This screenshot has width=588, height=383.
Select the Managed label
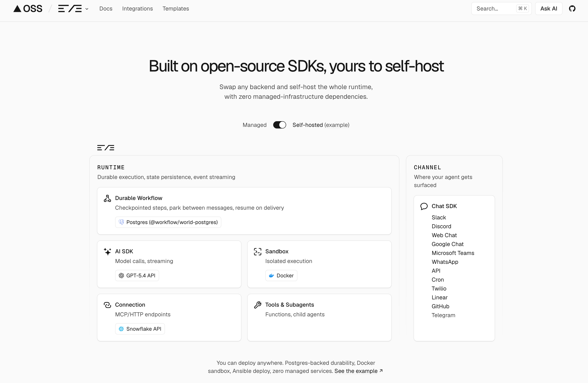[254, 125]
